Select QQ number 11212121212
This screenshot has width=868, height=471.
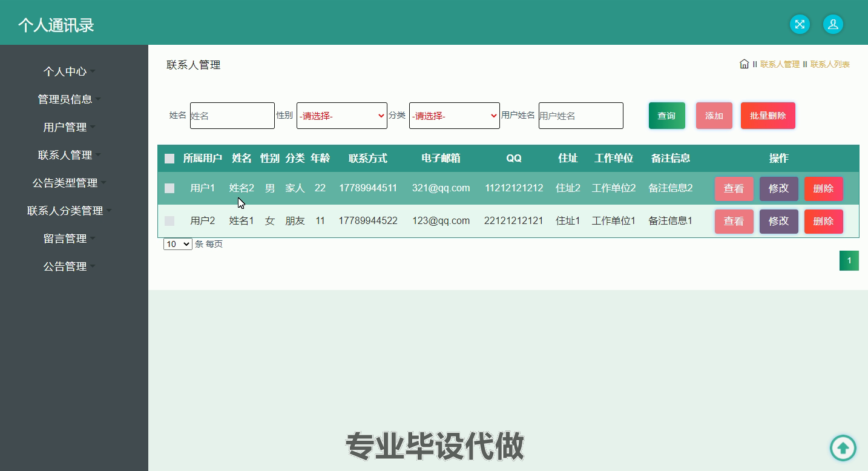(514, 188)
